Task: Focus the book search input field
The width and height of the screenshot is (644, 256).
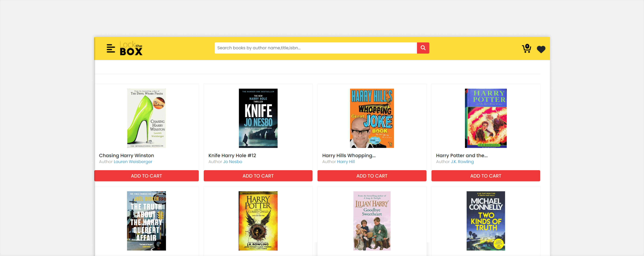Action: (x=315, y=48)
